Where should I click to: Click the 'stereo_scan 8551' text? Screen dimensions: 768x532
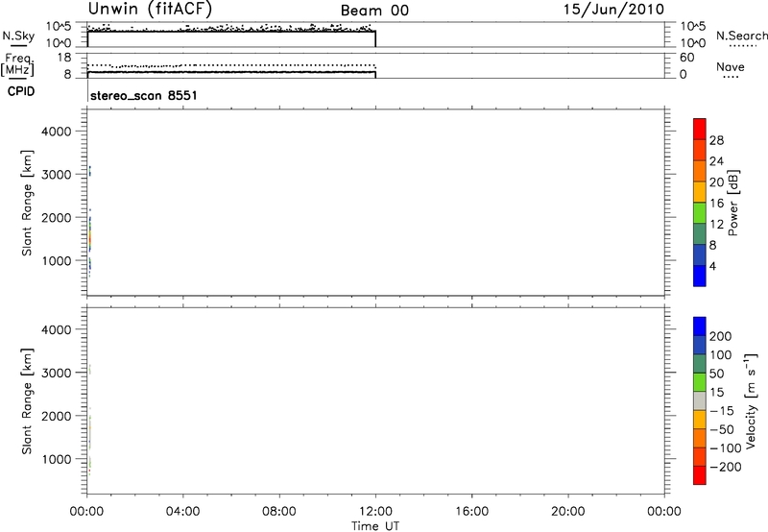click(x=143, y=95)
